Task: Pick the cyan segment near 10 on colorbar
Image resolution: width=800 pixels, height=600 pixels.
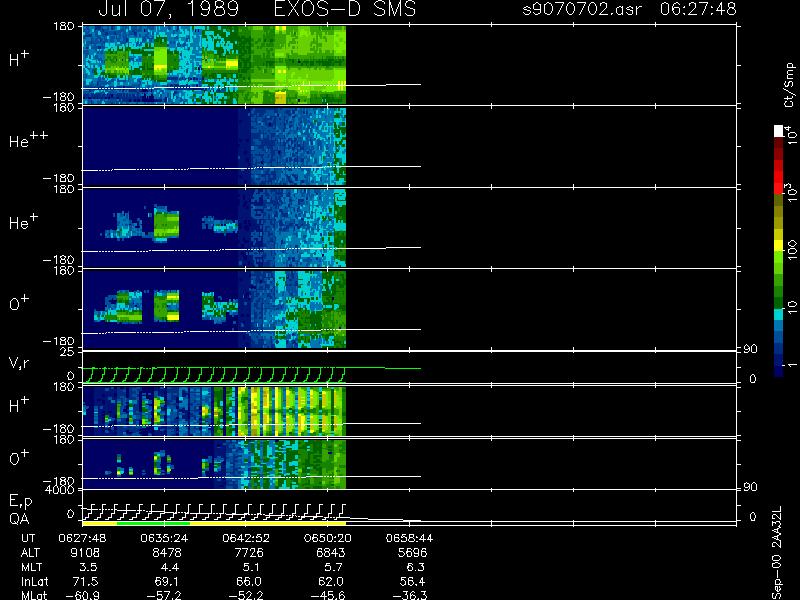Action: [779, 314]
